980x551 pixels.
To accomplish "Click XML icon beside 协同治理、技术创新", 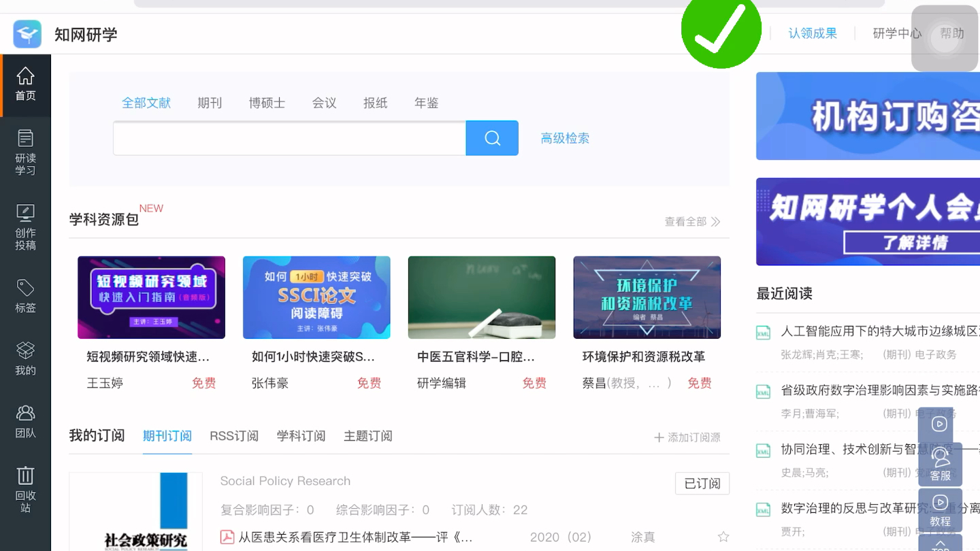I will tap(764, 450).
